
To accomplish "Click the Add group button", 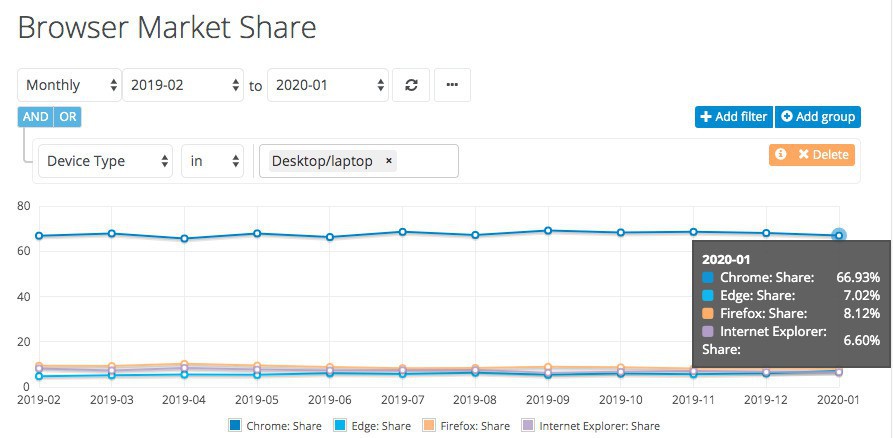I will pyautogui.click(x=817, y=117).
